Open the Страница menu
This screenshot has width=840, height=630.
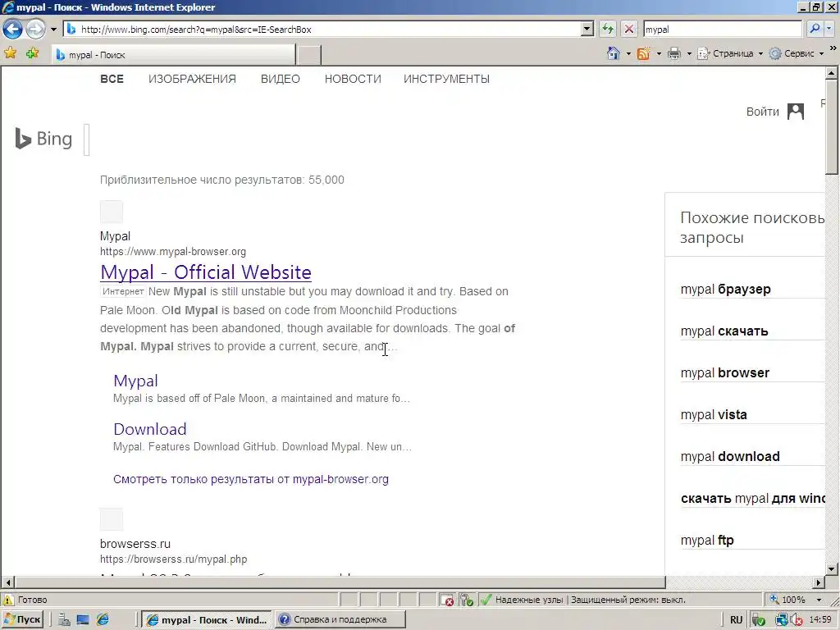coord(729,53)
